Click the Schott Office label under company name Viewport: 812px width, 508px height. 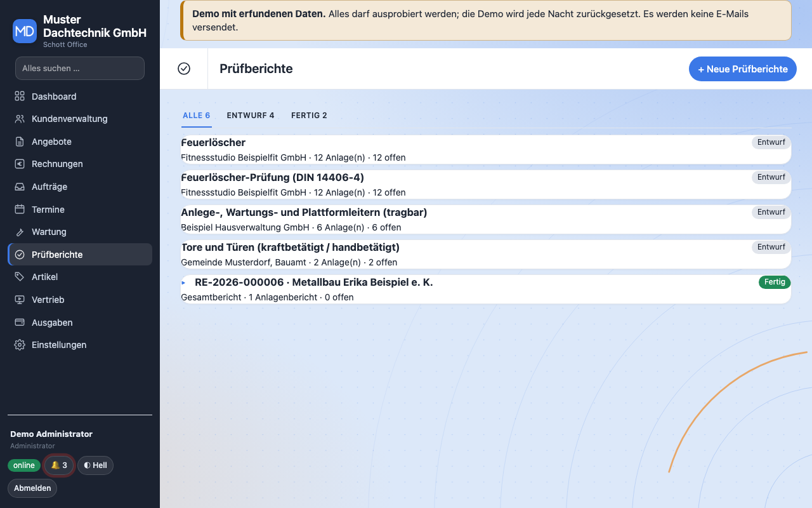(x=65, y=44)
